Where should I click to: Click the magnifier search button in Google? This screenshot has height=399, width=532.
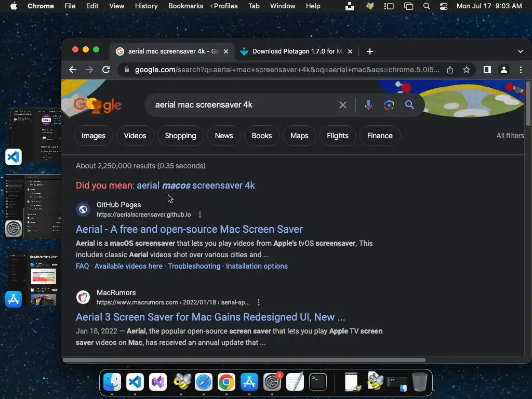(x=409, y=105)
